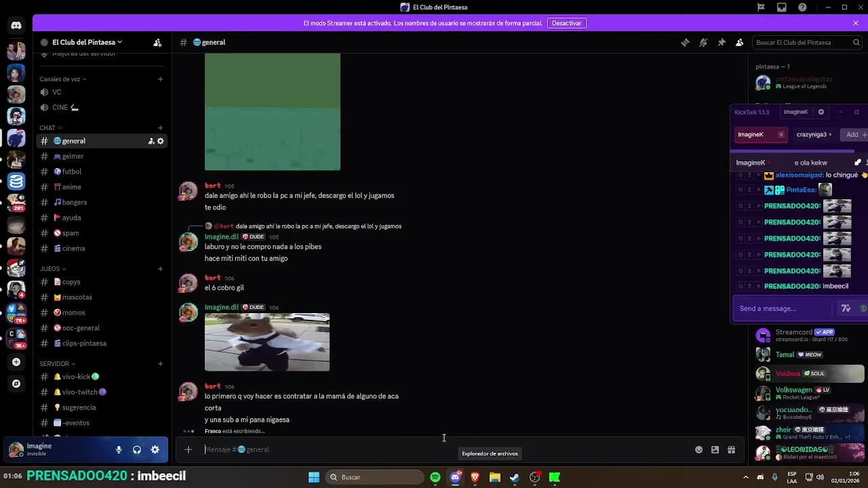Open the Threads icon in channel header

pos(685,42)
